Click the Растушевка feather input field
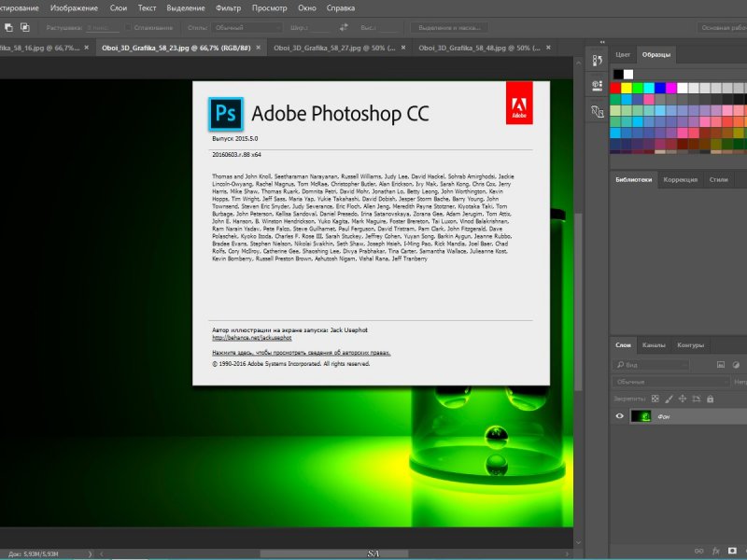The height and width of the screenshot is (560, 747). coord(103,28)
